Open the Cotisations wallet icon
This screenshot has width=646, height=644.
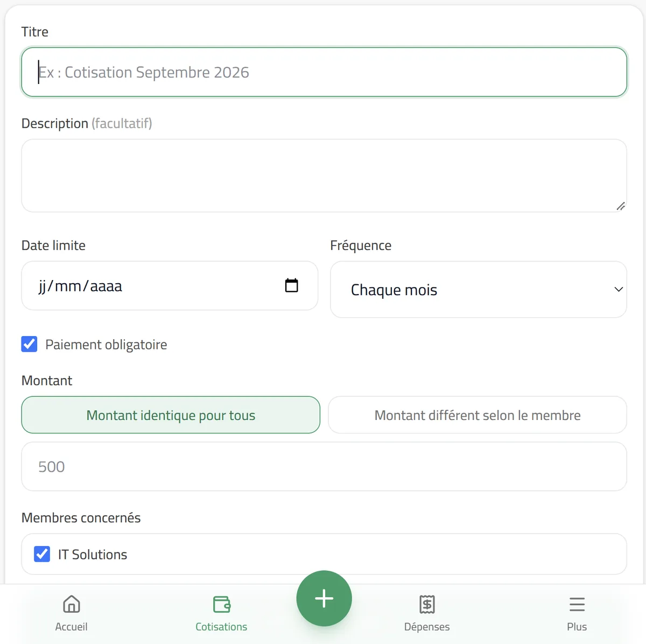[x=222, y=604]
